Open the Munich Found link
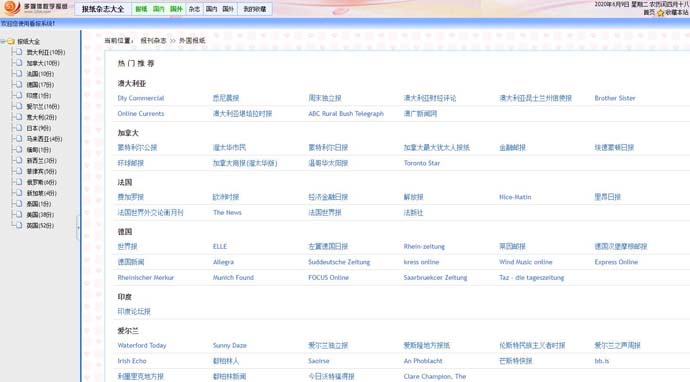The width and height of the screenshot is (690, 382). click(233, 278)
